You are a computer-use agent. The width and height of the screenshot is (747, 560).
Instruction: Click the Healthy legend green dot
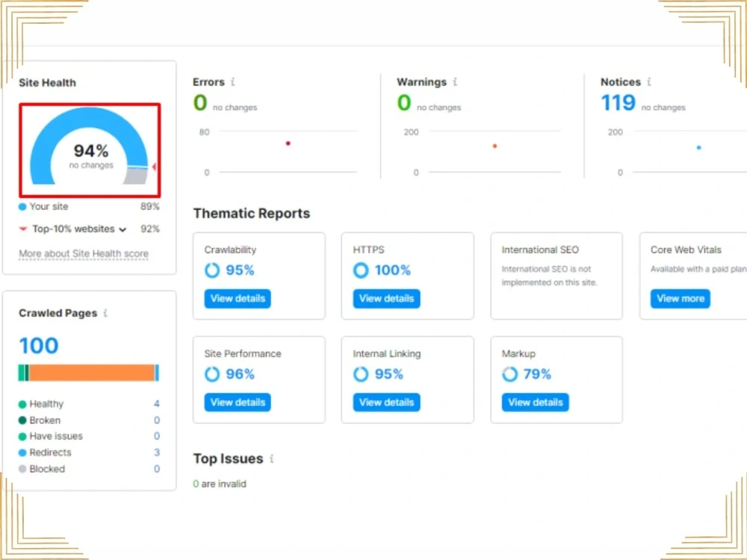pyautogui.click(x=22, y=404)
